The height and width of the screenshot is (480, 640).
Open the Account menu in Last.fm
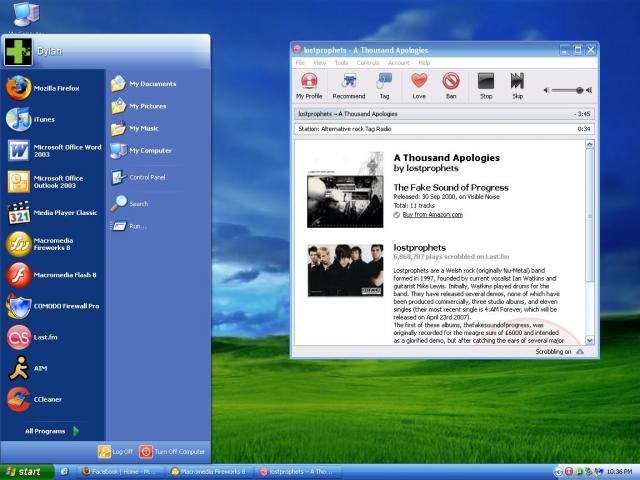pos(398,63)
